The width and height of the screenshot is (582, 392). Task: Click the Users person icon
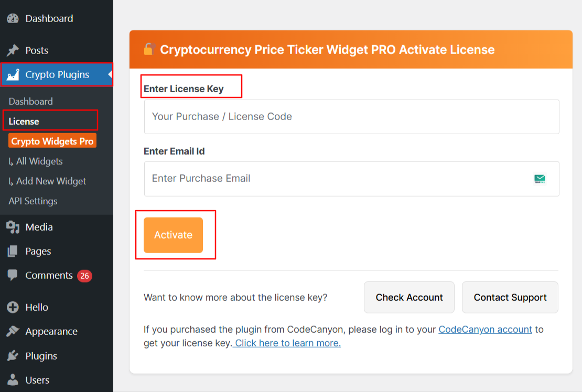(13, 380)
